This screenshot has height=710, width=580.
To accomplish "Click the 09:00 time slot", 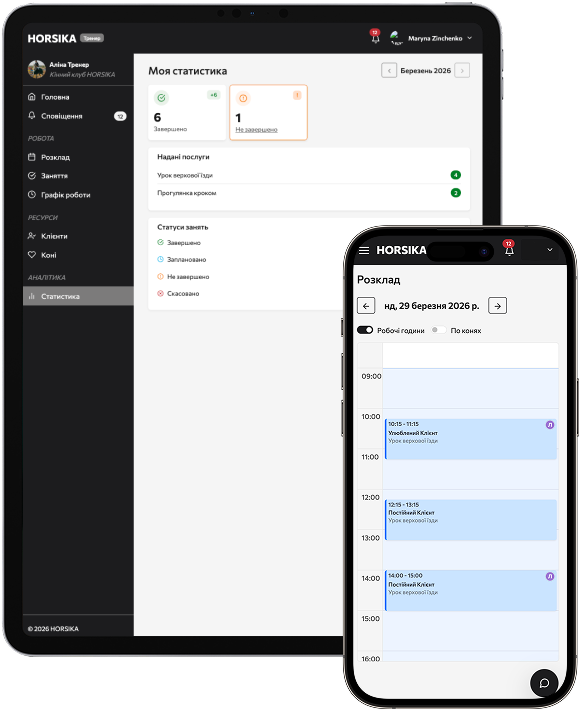I will [470, 388].
